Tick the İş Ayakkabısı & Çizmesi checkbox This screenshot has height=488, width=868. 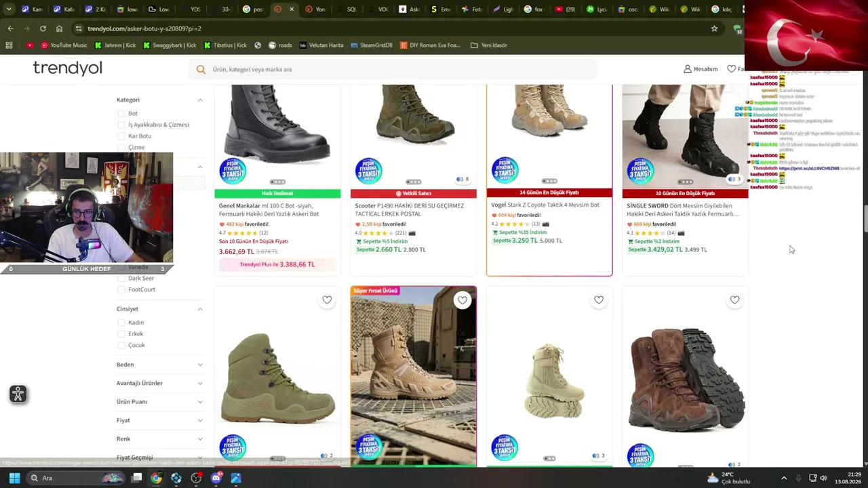pyautogui.click(x=121, y=125)
